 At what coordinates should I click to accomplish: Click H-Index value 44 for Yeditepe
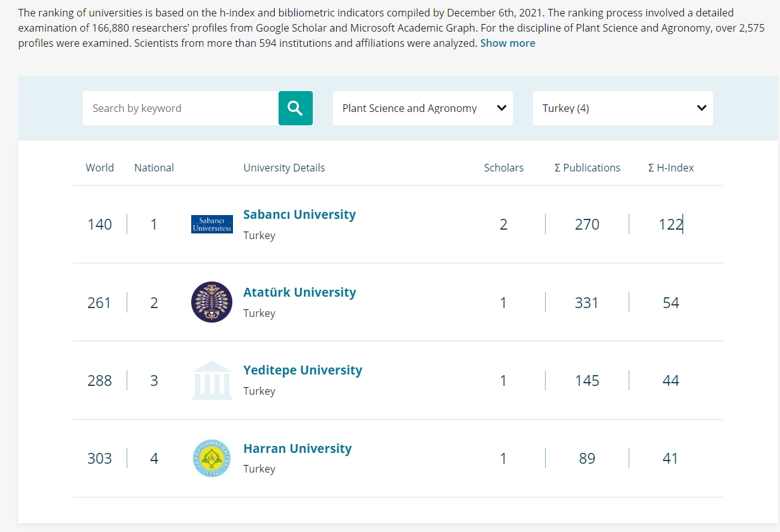(670, 381)
